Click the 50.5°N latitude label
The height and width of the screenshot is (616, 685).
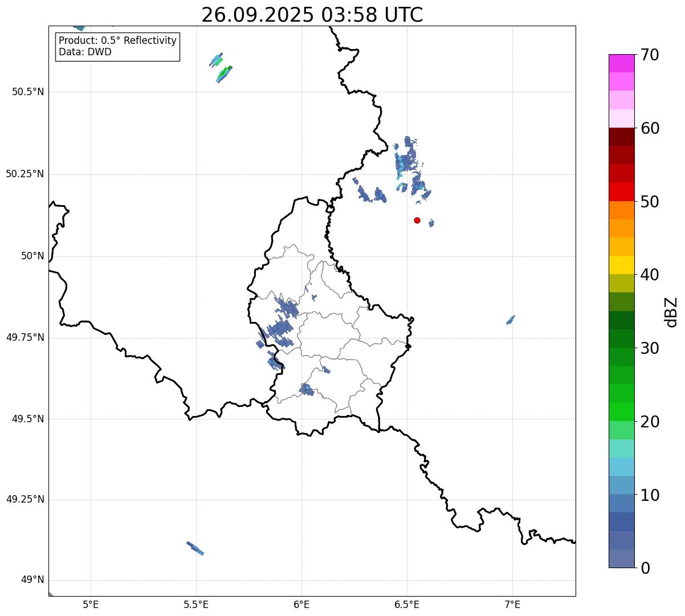pyautogui.click(x=28, y=92)
